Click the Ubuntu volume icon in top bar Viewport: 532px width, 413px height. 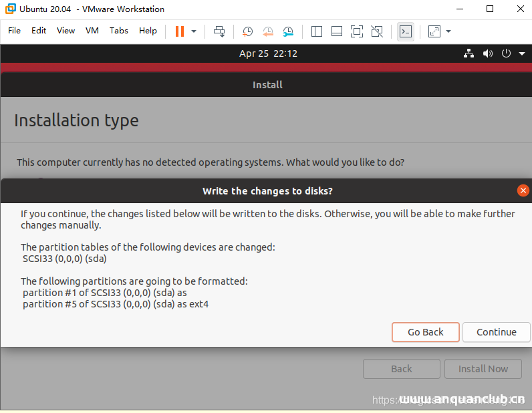488,54
